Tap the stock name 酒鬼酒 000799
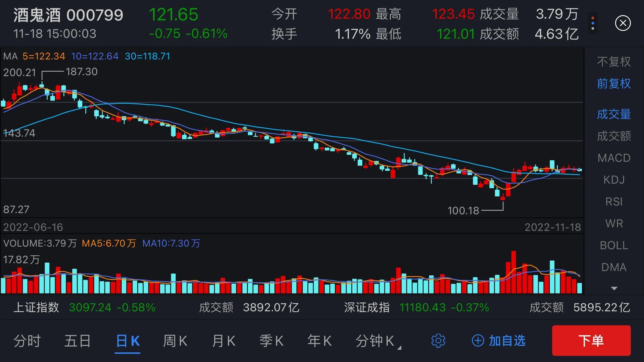Screen dimensions: 644x362 tap(68, 15)
